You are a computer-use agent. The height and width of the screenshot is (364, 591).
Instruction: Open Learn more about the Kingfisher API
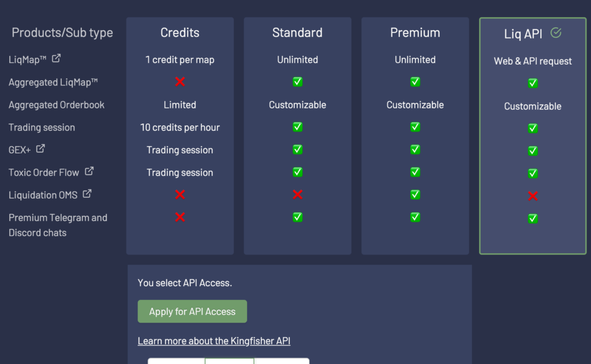click(x=214, y=340)
